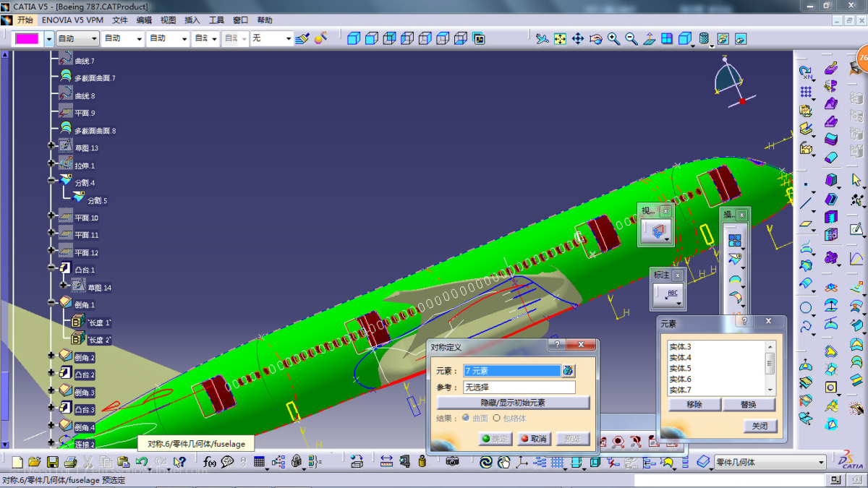Screen dimensions: 868x488
Task: Click the Circle tool icon in right toolbar
Action: (x=806, y=309)
